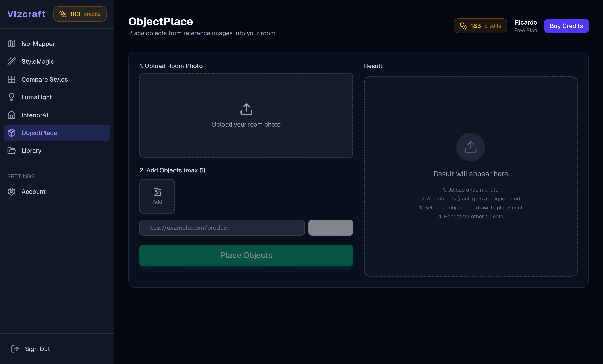Image resolution: width=603 pixels, height=364 pixels.
Task: Open StyleMagic via its wand icon
Action: (x=12, y=61)
